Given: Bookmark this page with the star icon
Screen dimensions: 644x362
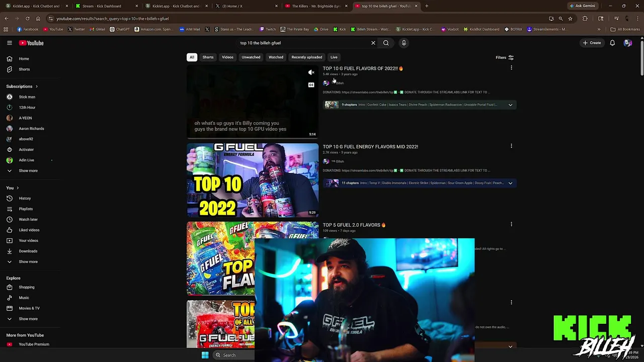Looking at the screenshot, I should (x=570, y=19).
